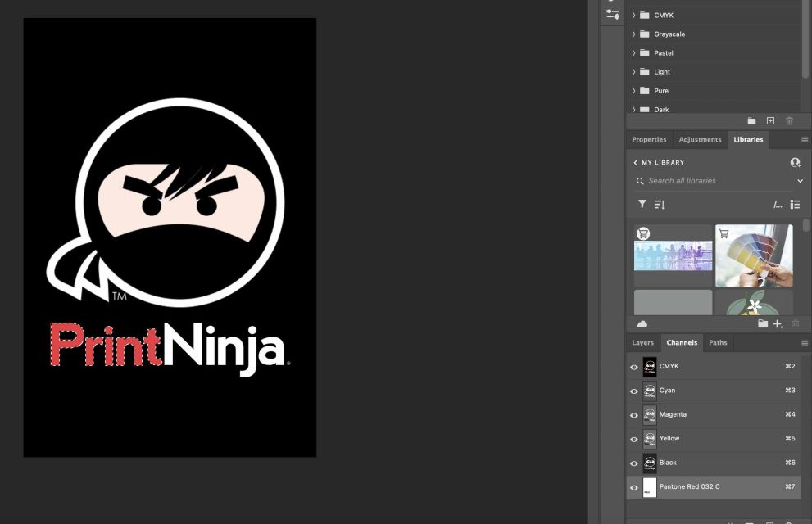Viewport: 812px width, 524px height.
Task: Switch to the Layers tab
Action: [x=642, y=342]
